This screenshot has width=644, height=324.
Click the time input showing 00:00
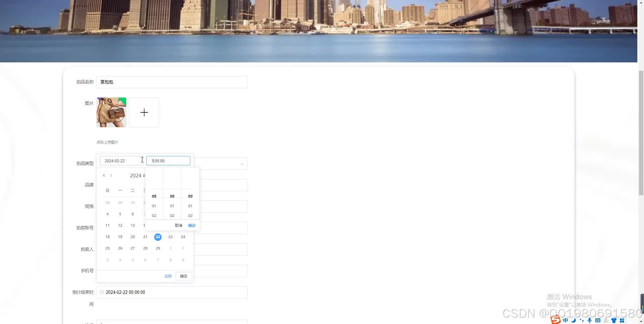coord(168,161)
